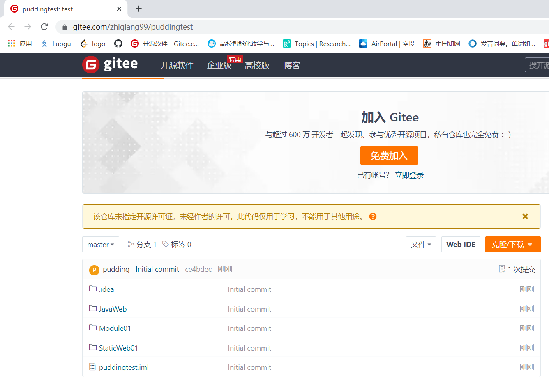
Task: Click the 搜开源 search box
Action: coord(537,65)
